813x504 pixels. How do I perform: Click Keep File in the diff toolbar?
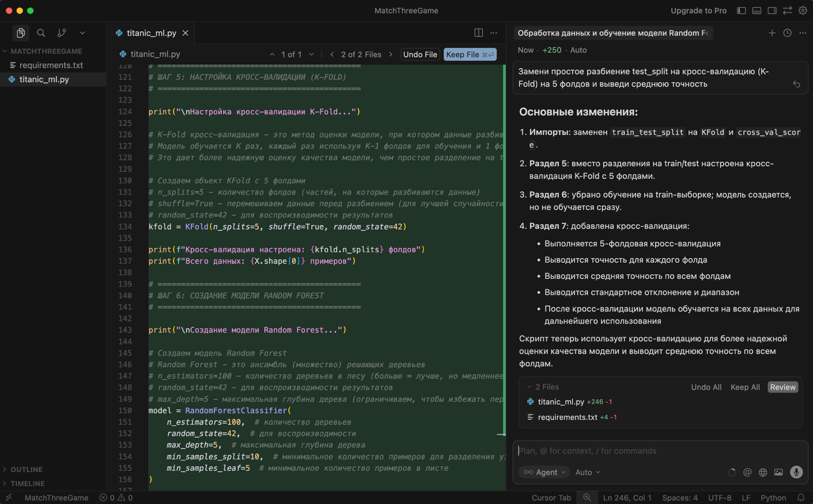click(x=470, y=54)
